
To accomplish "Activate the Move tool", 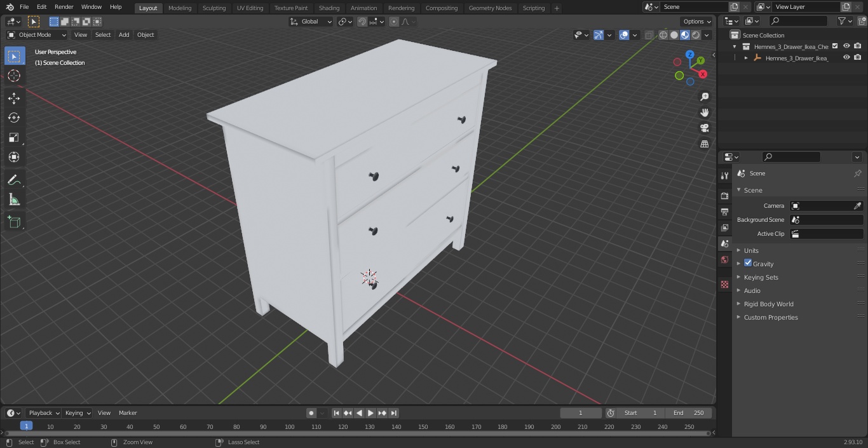I will (x=14, y=98).
